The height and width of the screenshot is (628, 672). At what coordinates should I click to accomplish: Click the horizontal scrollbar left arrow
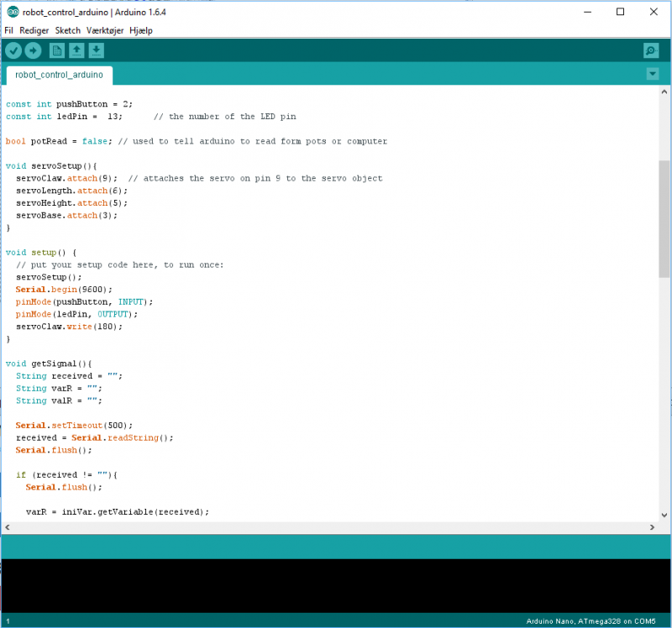(x=8, y=527)
